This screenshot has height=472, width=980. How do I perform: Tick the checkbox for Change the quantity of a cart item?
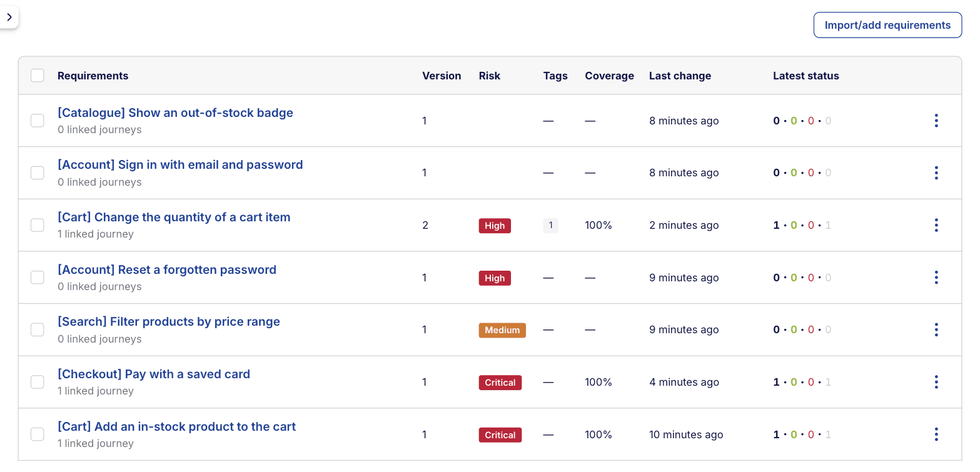pos(38,225)
